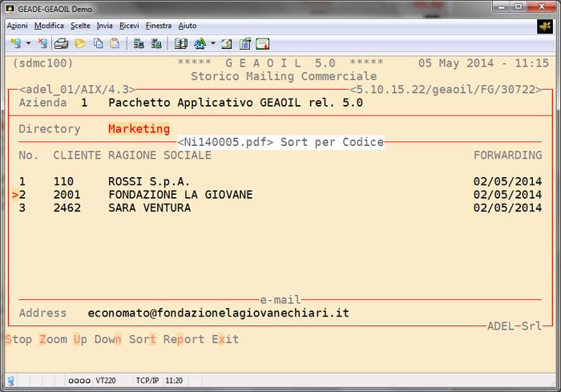The image size is (561, 392).
Task: Open the dropdown arrow beside new connection
Action: [28, 43]
